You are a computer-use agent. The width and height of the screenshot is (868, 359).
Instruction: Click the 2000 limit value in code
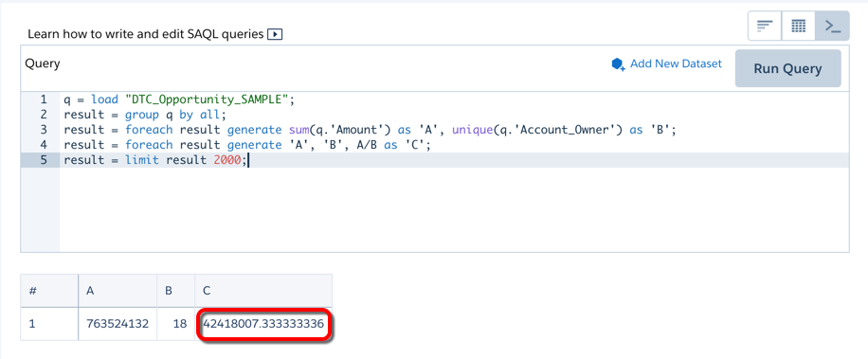228,160
